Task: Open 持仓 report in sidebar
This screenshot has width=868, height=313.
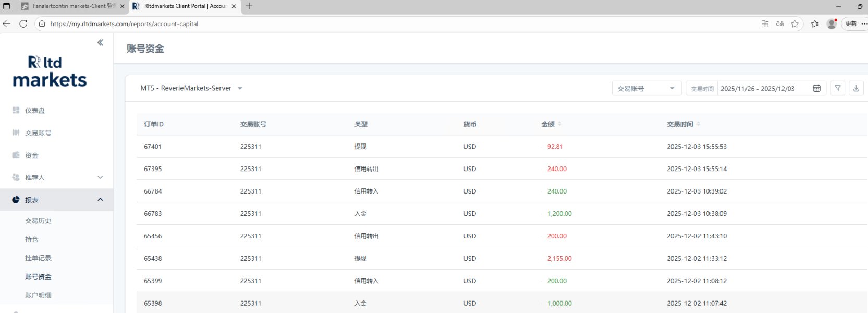Action: pyautogui.click(x=32, y=239)
